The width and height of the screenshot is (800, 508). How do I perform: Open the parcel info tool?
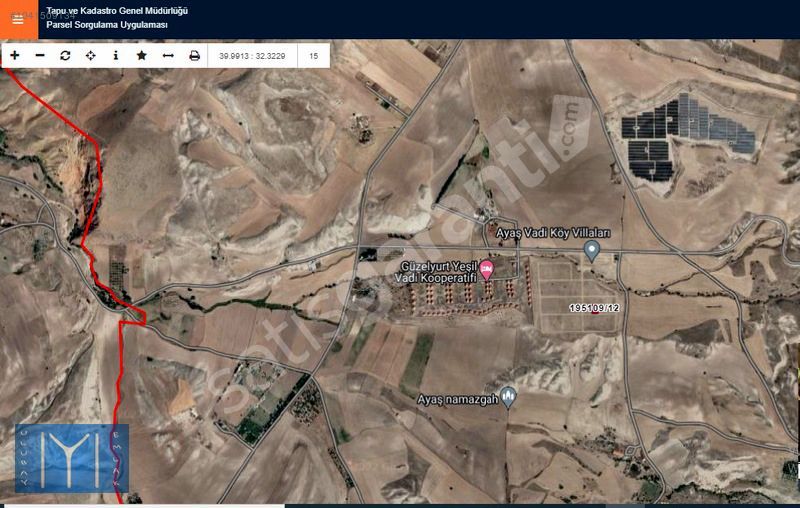[116, 55]
